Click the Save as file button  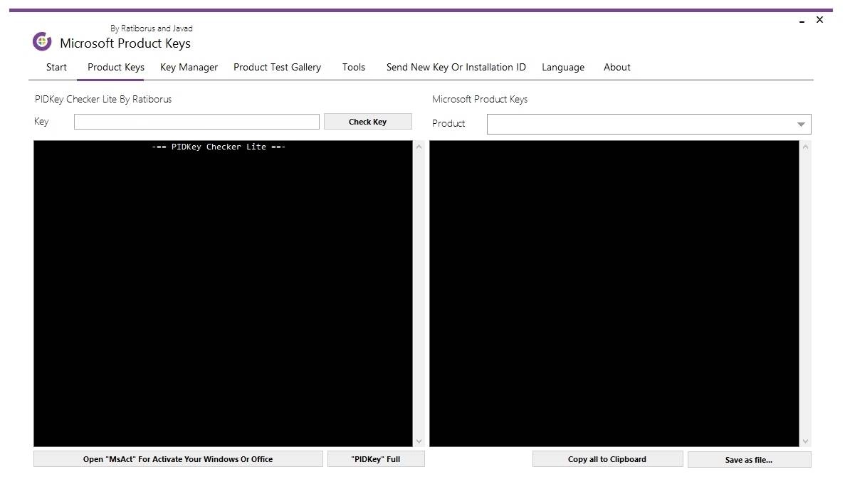tap(749, 460)
